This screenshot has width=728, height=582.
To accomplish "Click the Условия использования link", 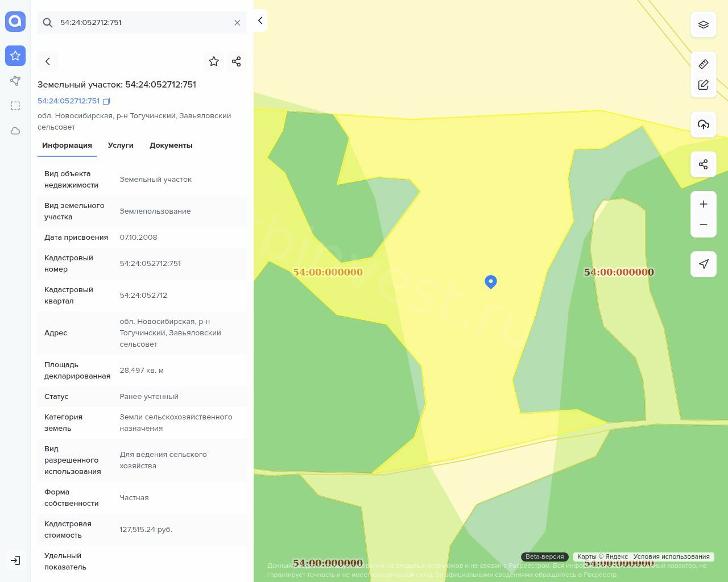I will (671, 556).
